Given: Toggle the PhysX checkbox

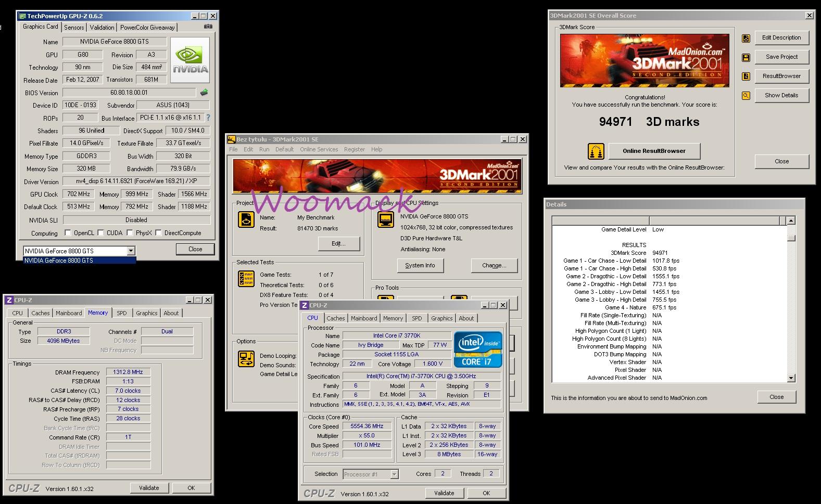Looking at the screenshot, I should (x=130, y=232).
